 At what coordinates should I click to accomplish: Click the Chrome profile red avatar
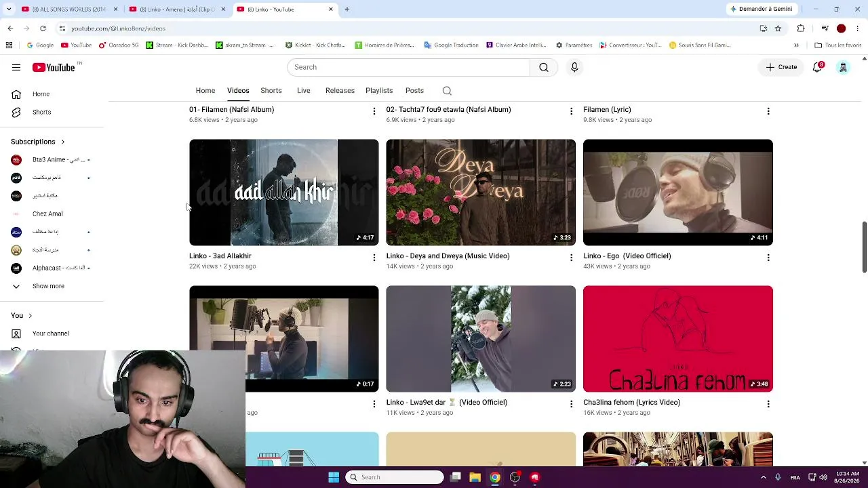[841, 28]
